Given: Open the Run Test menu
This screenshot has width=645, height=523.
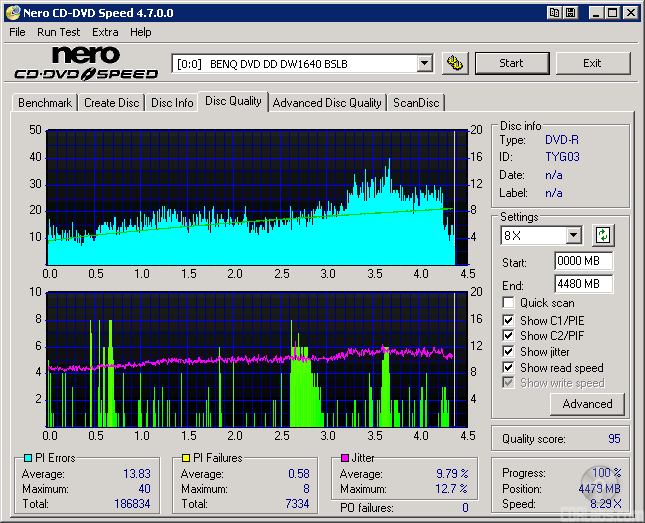Looking at the screenshot, I should (59, 32).
